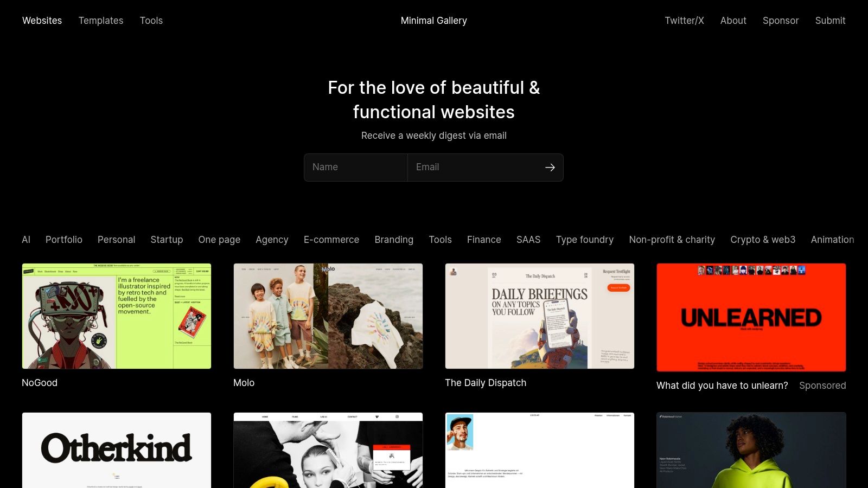Viewport: 868px width, 488px height.
Task: Filter by Startup category
Action: pyautogui.click(x=167, y=240)
